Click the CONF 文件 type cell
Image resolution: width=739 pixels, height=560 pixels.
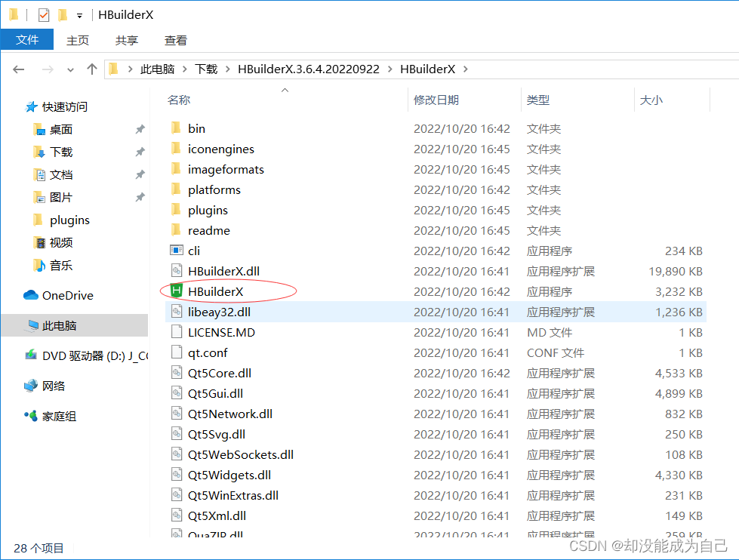[x=556, y=352]
